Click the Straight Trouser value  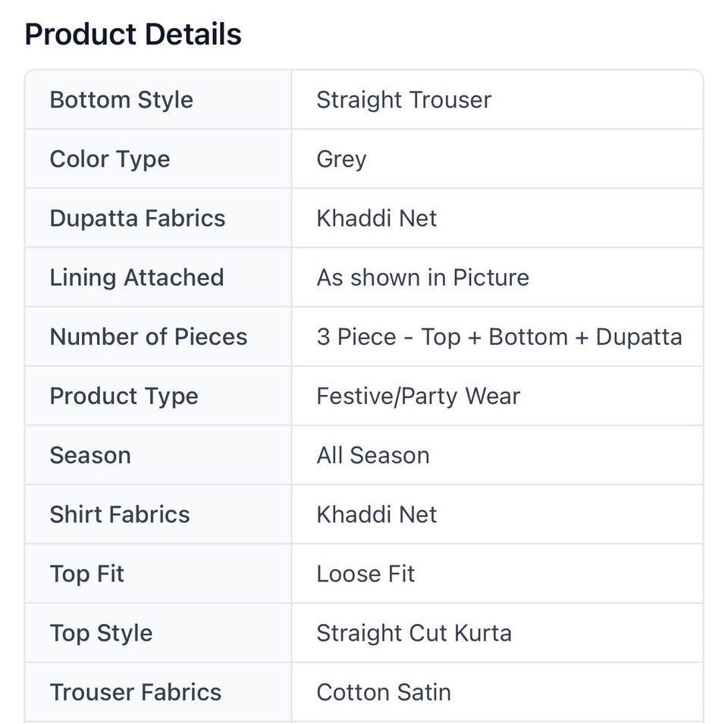coord(403,100)
